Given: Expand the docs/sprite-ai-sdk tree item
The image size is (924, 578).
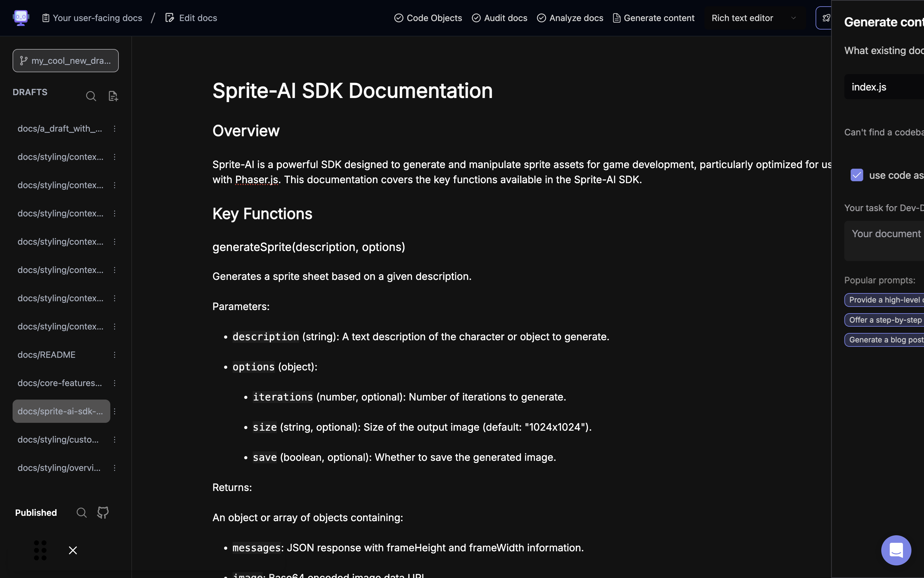Looking at the screenshot, I should 61,411.
